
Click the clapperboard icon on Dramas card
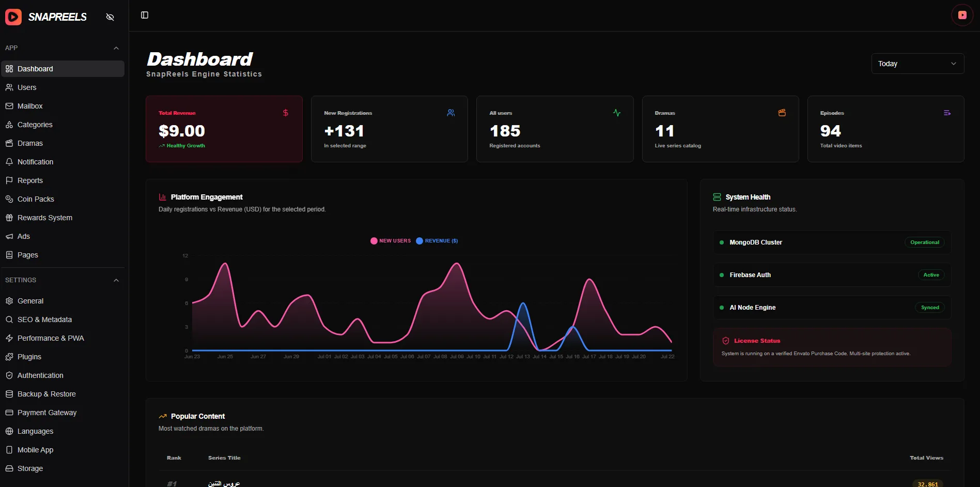point(782,113)
